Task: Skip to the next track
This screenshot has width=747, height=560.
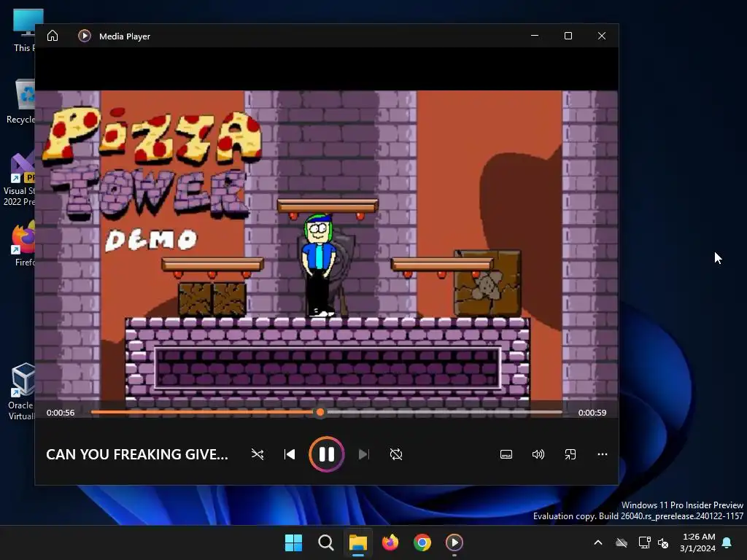Action: click(x=363, y=454)
